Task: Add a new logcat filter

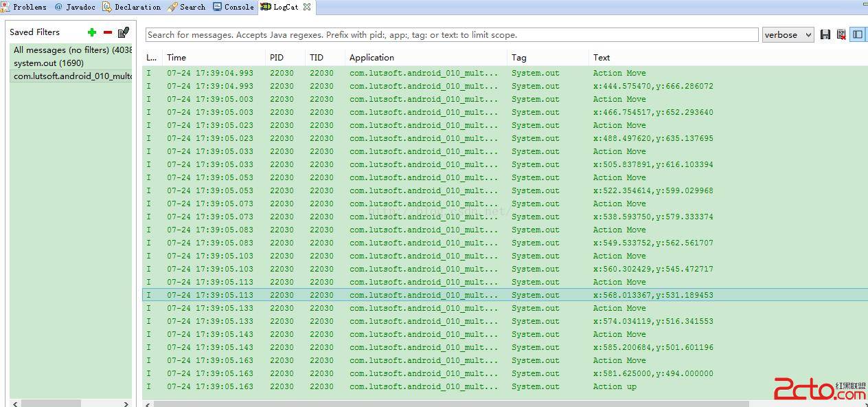Action: click(x=92, y=32)
